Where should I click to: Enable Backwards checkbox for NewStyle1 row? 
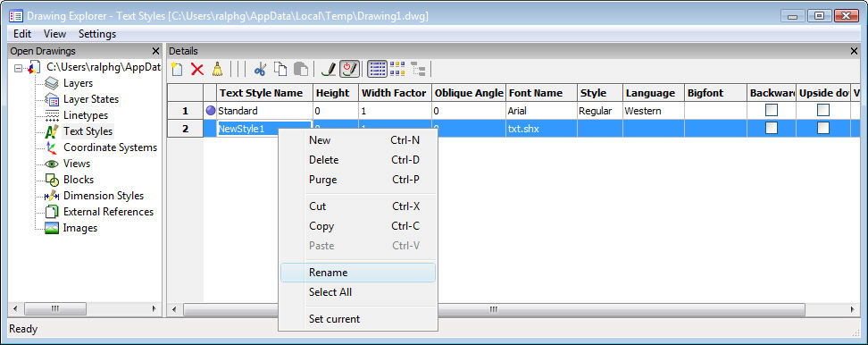click(x=772, y=128)
